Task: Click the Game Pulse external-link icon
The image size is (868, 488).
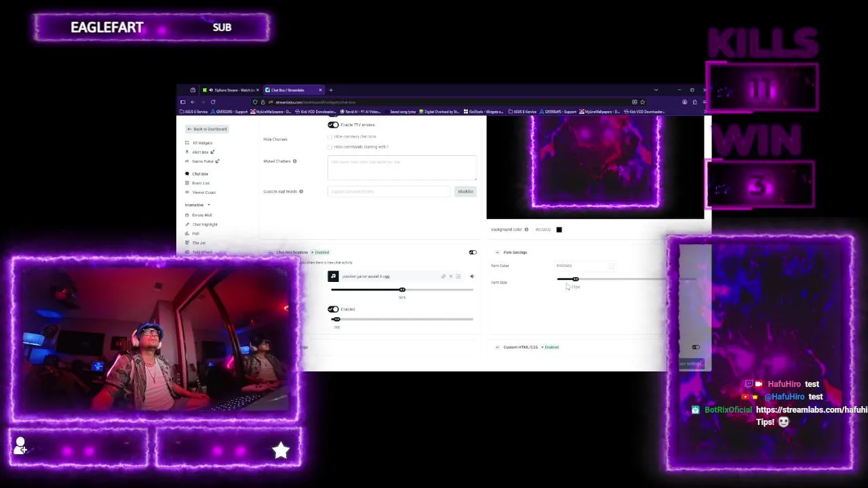Action: tap(218, 161)
